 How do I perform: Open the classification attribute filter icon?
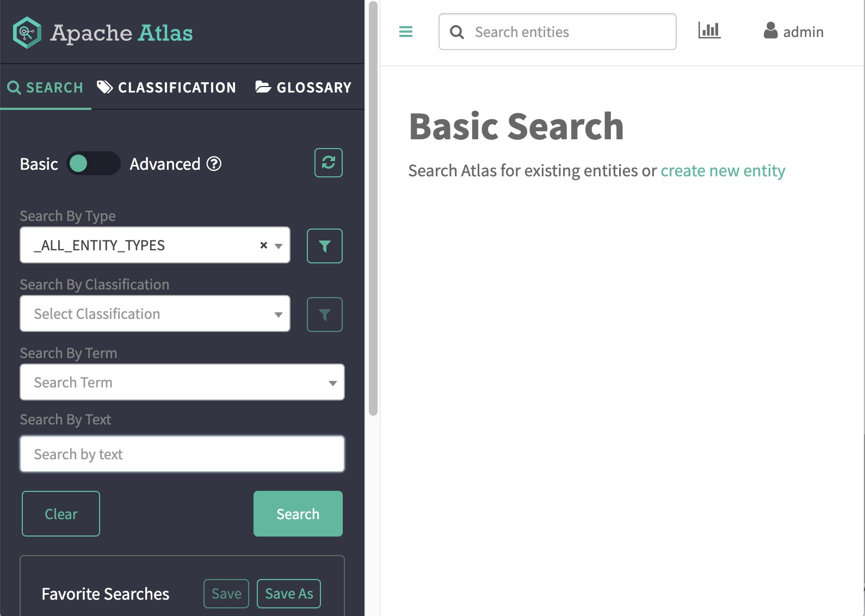pos(325,315)
